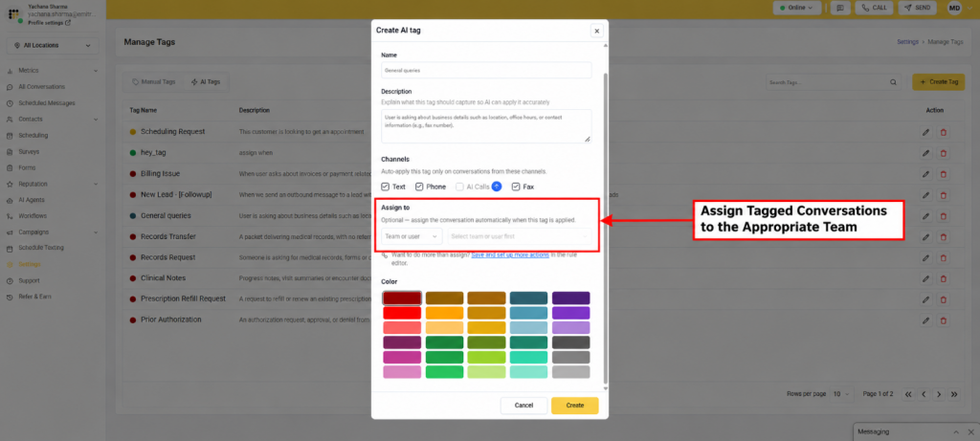The image size is (980, 441).
Task: Toggle the AI Calls channel checkbox
Action: coord(459,187)
